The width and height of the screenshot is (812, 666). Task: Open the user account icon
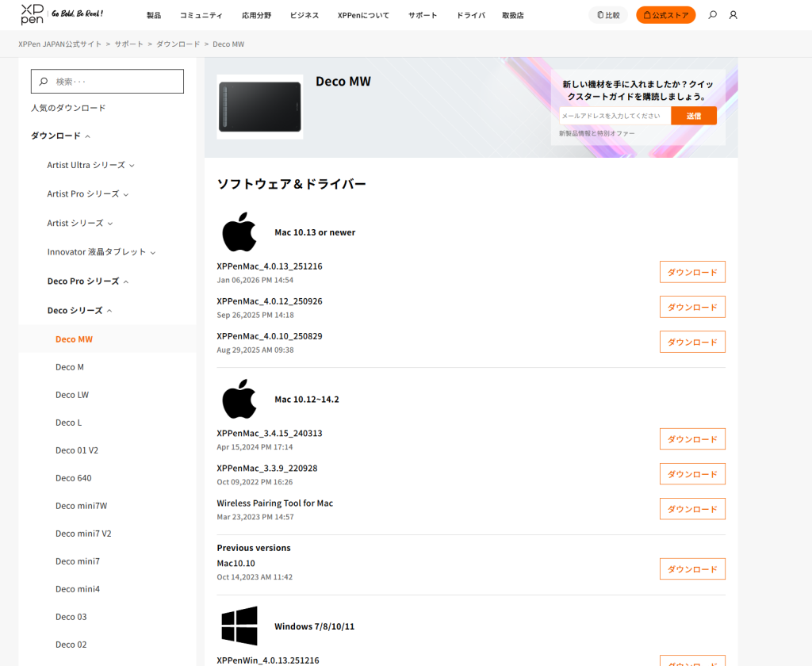(733, 15)
